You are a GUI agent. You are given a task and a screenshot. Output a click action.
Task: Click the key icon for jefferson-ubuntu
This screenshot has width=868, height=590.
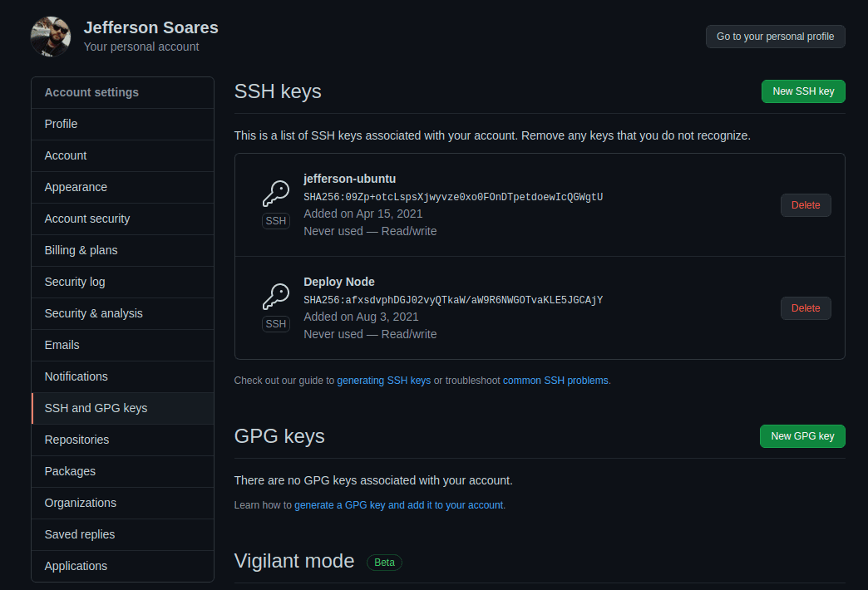(276, 193)
